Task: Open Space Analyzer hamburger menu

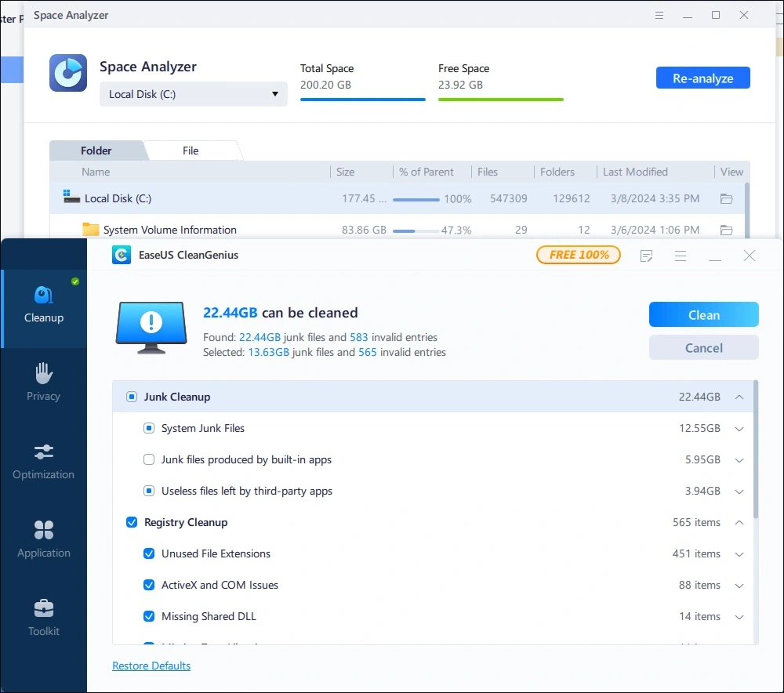Action: pyautogui.click(x=659, y=15)
